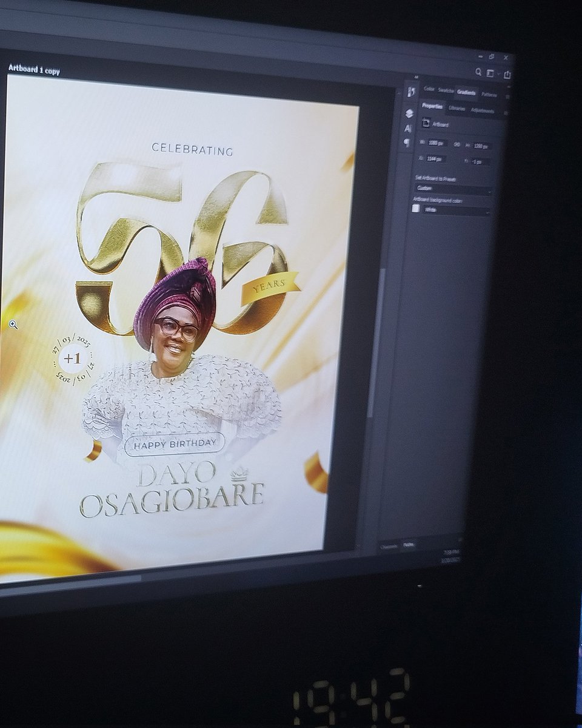
Task: Click the artboard width W field
Action: pos(436,143)
